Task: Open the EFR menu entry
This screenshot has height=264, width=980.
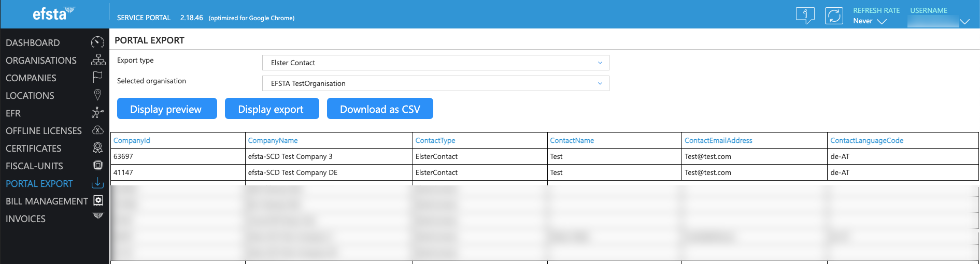Action: pos(13,113)
